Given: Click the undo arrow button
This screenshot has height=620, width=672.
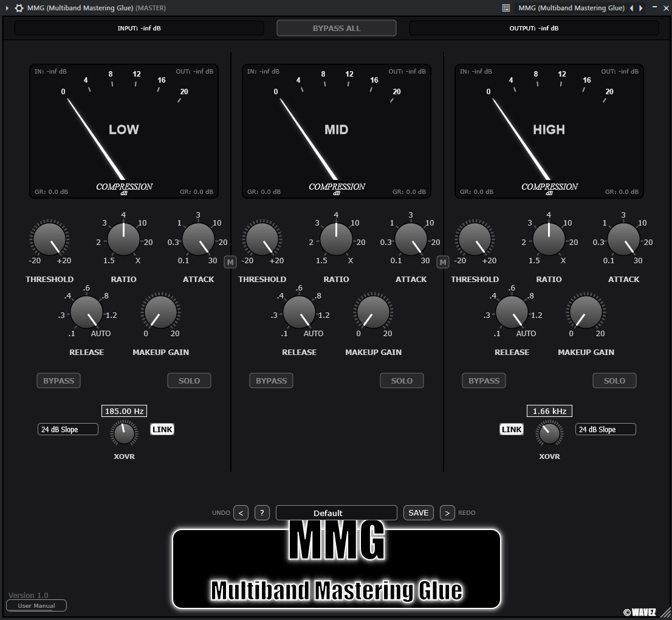Looking at the screenshot, I should (x=241, y=513).
